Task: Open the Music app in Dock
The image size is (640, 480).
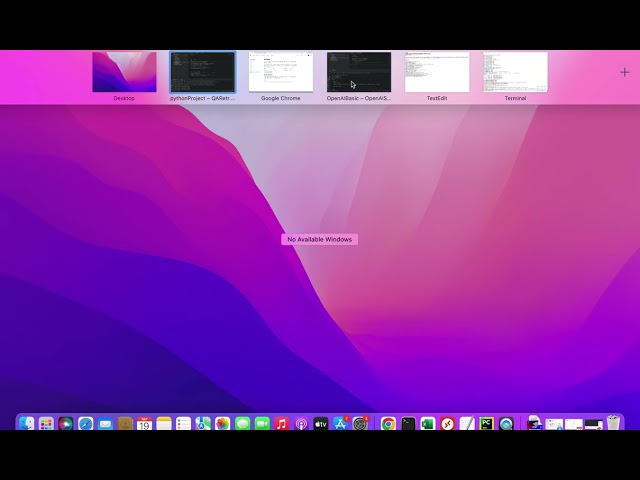Action: (x=282, y=424)
